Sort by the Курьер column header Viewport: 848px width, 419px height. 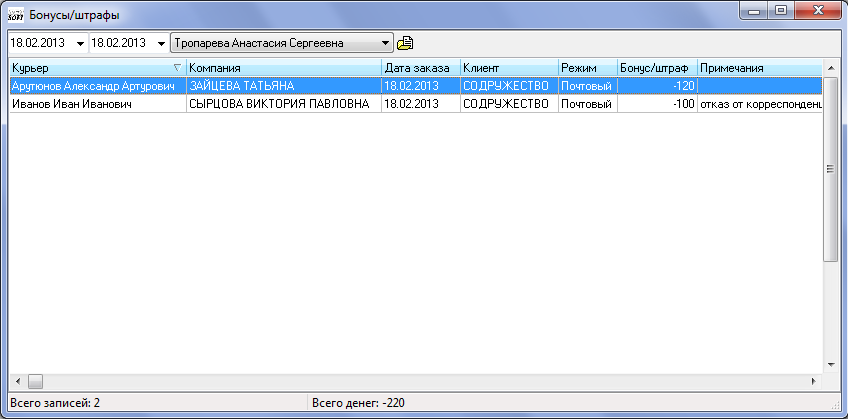pos(98,68)
